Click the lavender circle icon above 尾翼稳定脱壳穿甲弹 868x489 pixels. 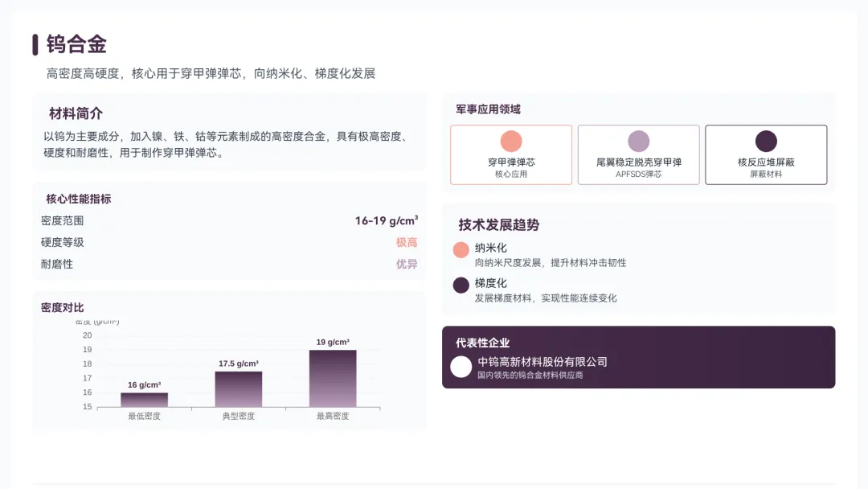(x=638, y=142)
